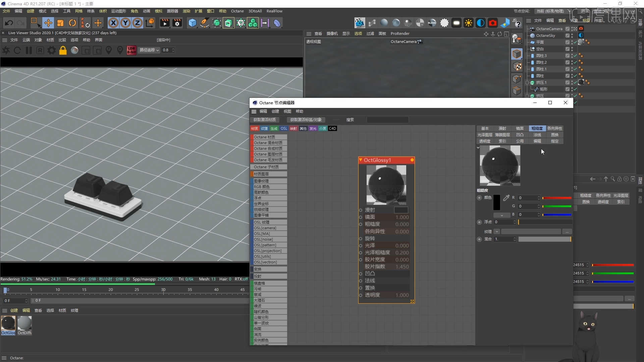
Task: Click the eyedropper color picker icon
Action: [506, 198]
